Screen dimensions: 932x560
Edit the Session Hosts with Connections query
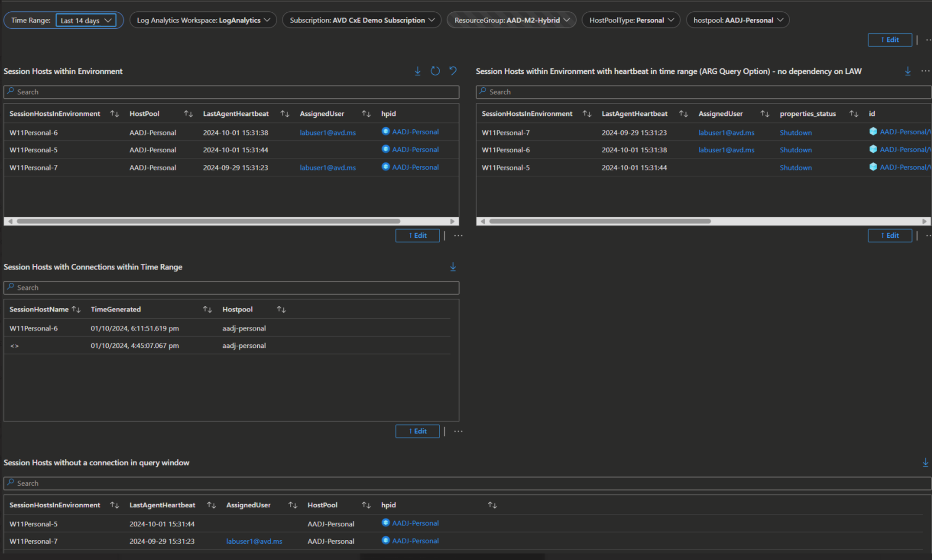417,431
